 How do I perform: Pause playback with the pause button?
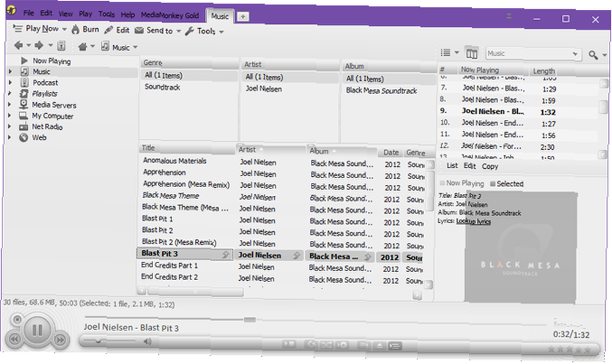37,330
